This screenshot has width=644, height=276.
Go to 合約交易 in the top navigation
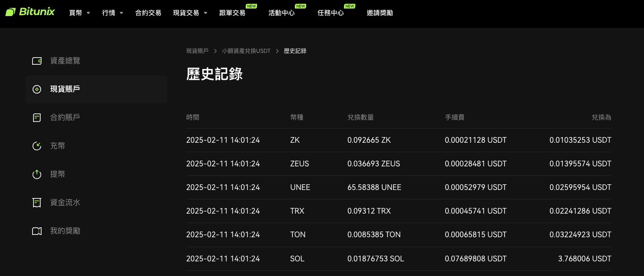coord(148,13)
